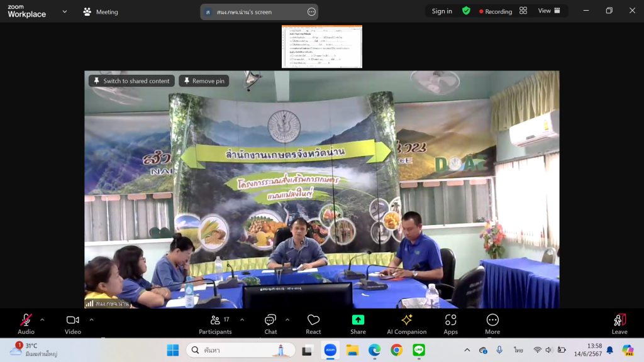
Task: Open the React emoji menu
Action: point(313,323)
